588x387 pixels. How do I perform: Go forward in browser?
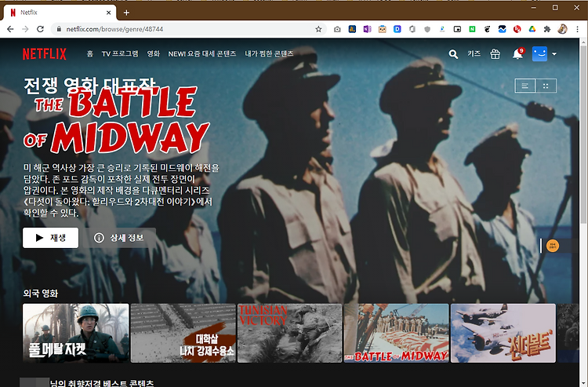25,29
